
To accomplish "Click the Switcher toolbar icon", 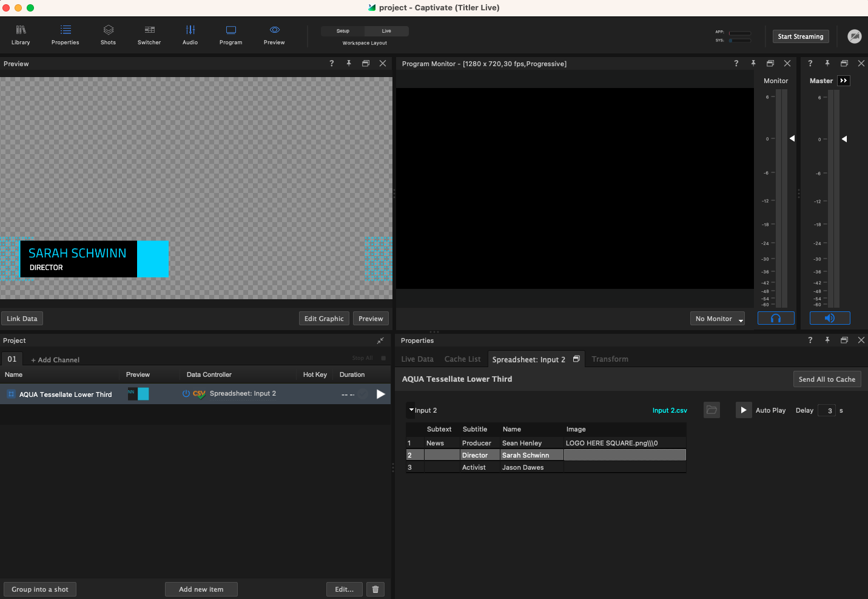I will coord(149,35).
